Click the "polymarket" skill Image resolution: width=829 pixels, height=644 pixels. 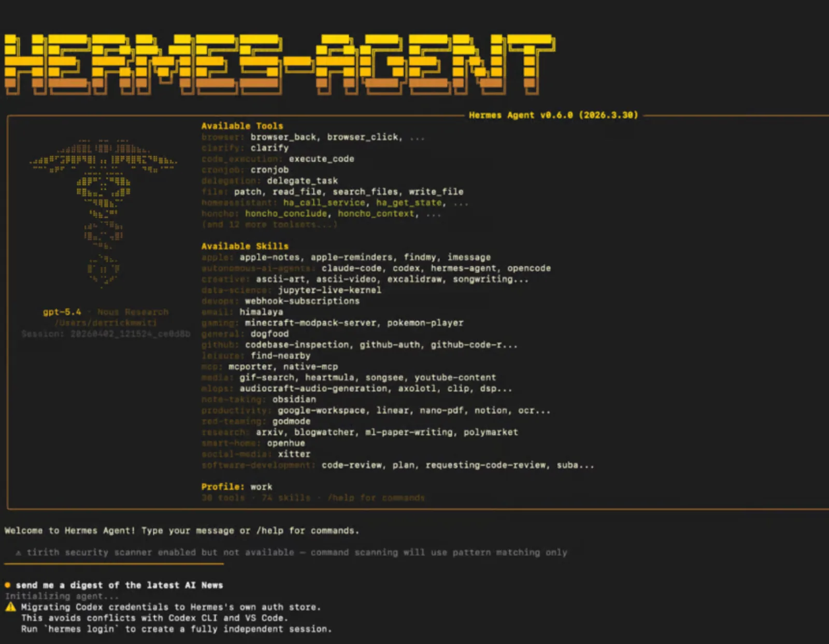[x=491, y=432]
